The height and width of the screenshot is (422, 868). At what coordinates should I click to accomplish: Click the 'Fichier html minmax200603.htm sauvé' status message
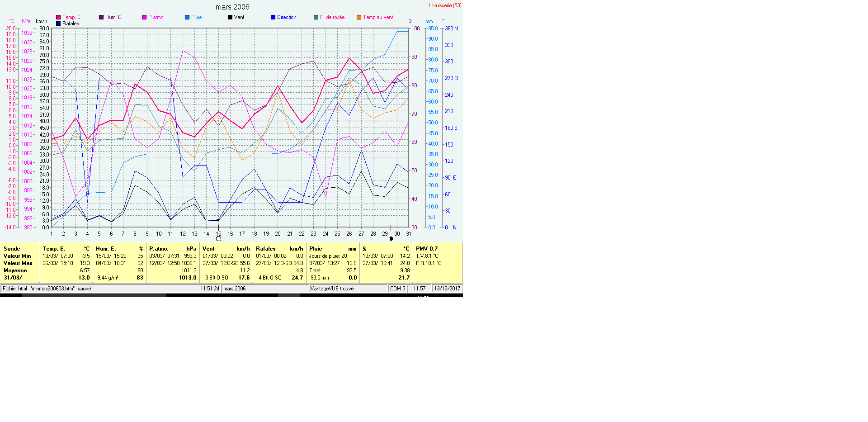(x=47, y=289)
